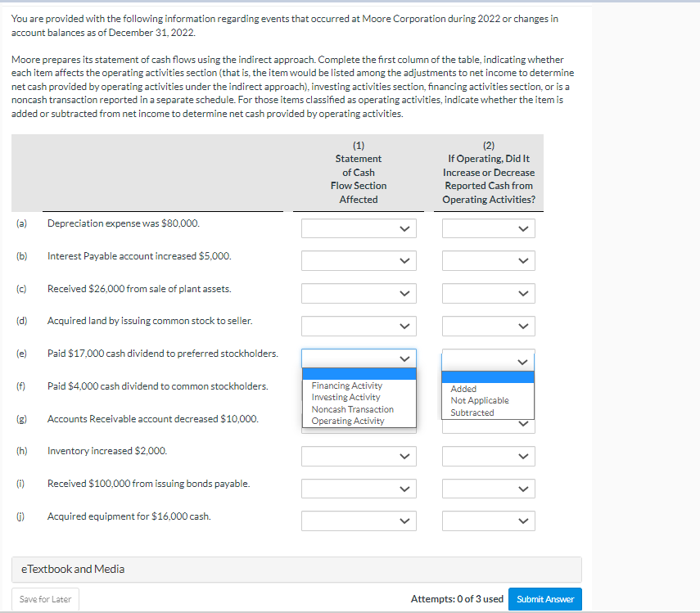
Task: Open section dropdown for sale of plant assets row
Action: pyautogui.click(x=359, y=293)
